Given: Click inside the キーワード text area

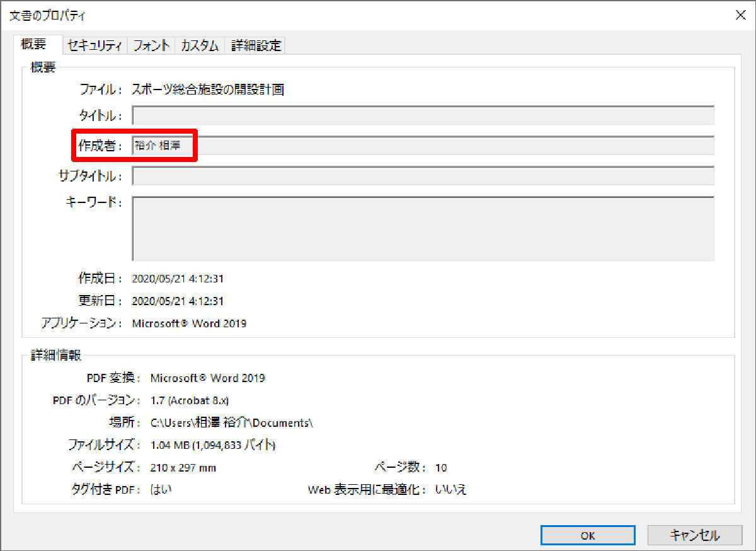Looking at the screenshot, I should click(423, 228).
